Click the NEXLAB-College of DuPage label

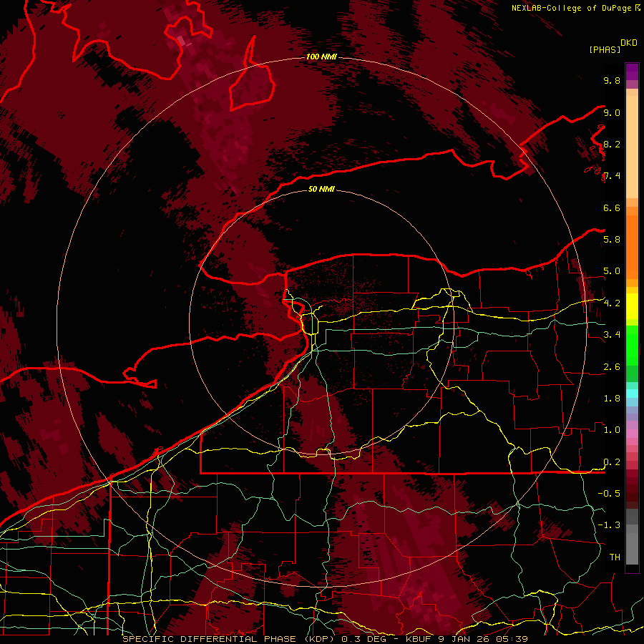(571, 8)
